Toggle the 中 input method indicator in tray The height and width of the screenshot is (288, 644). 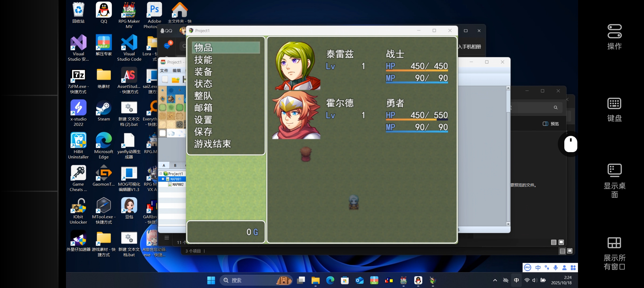[x=516, y=280]
